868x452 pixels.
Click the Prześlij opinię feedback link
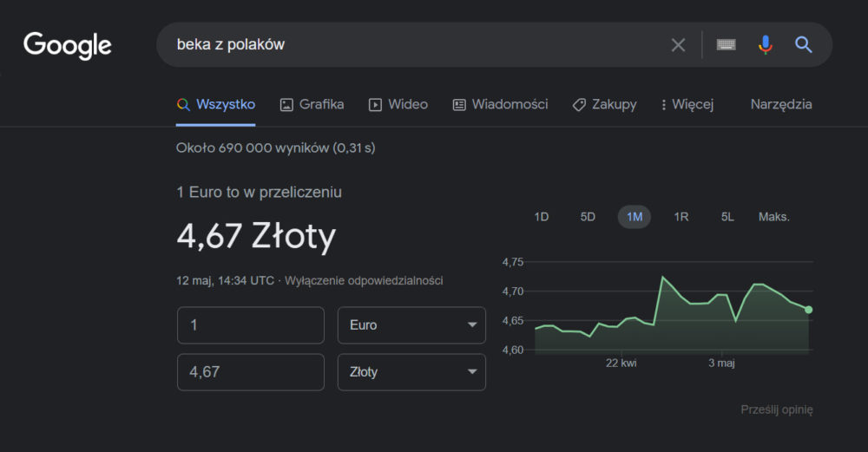coord(777,410)
